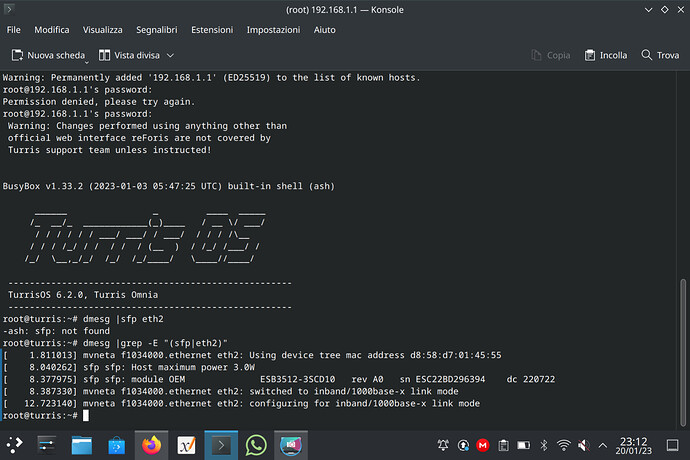Open the Discover store icon in taskbar
This screenshot has height=460, width=690.
117,445
